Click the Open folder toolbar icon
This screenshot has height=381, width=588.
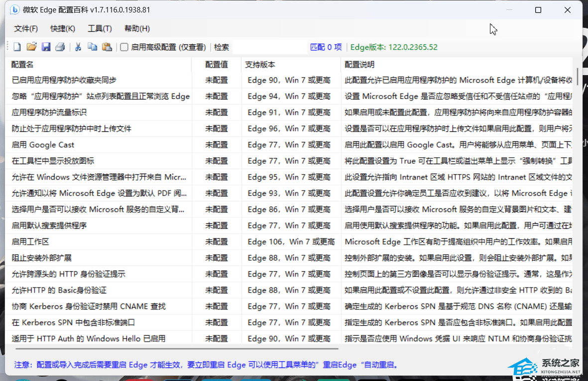tap(31, 47)
